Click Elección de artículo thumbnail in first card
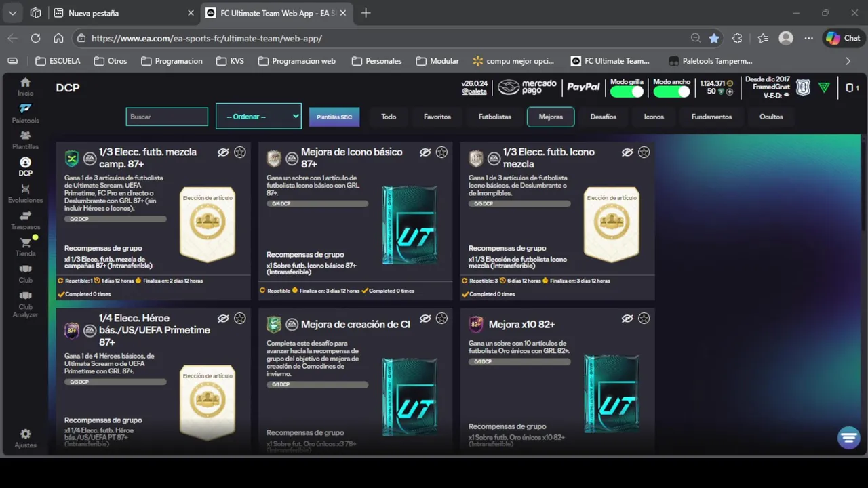The image size is (868, 488). click(208, 225)
